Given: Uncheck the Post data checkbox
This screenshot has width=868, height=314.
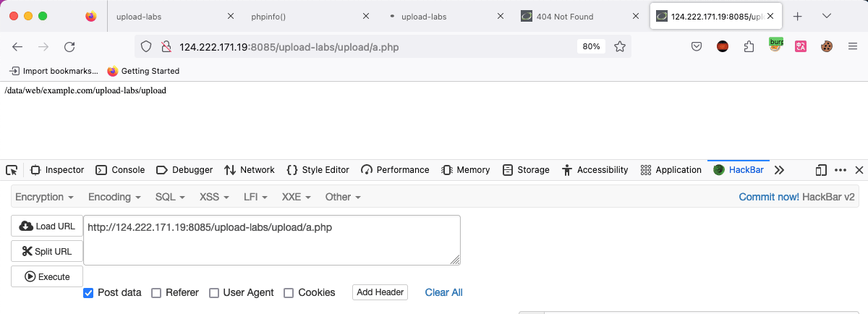Looking at the screenshot, I should coord(88,293).
